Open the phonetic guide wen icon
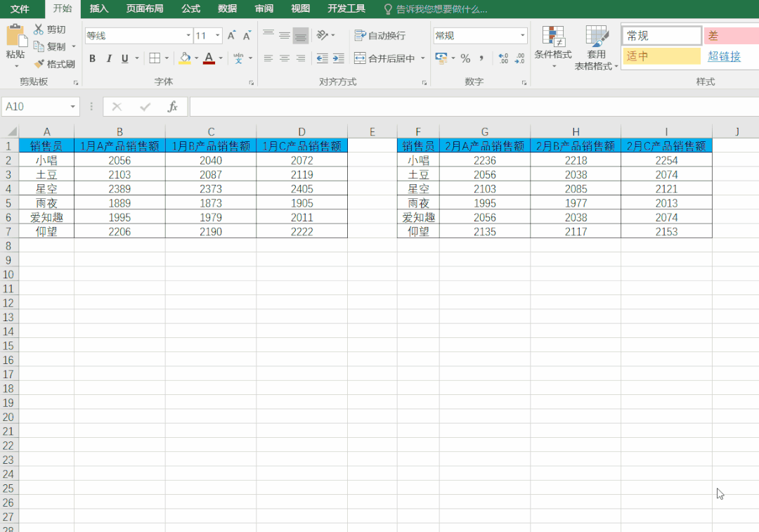759x532 pixels. (238, 58)
